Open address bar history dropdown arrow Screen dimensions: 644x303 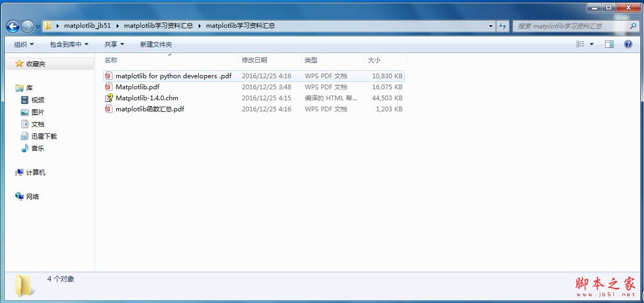(x=491, y=26)
